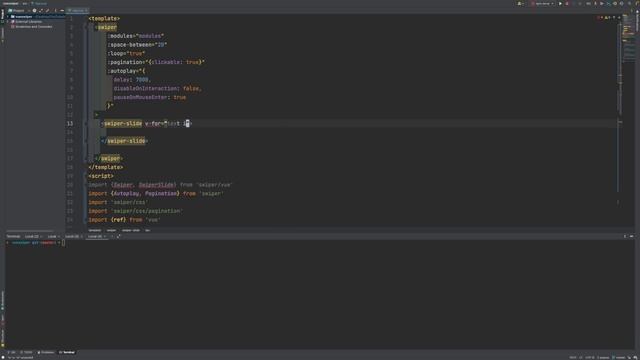Collapse the script fold marker on line 19

[x=85, y=176]
